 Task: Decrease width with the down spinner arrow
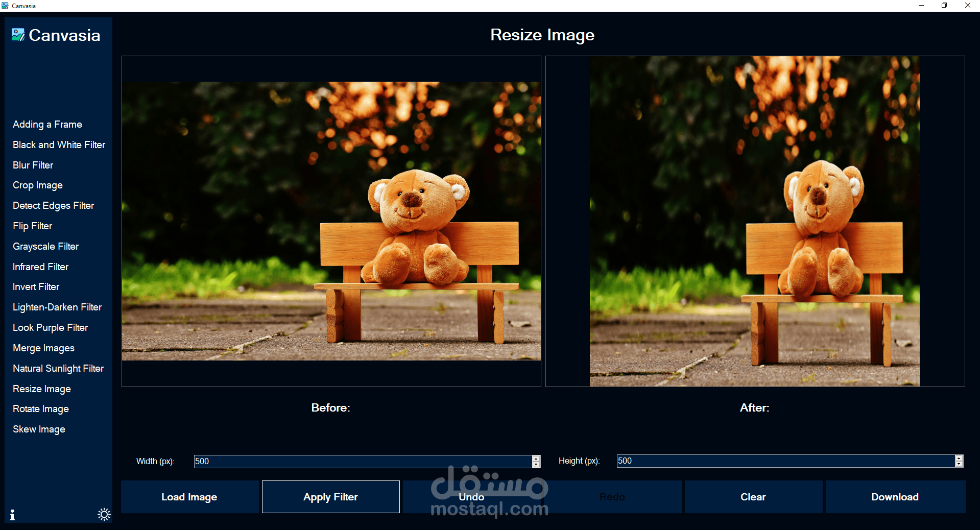(536, 465)
